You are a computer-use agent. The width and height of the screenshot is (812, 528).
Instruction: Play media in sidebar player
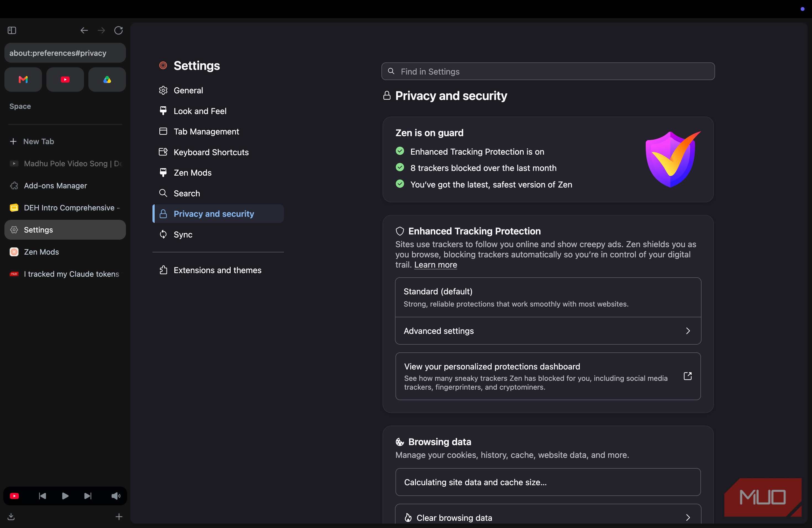click(x=65, y=496)
